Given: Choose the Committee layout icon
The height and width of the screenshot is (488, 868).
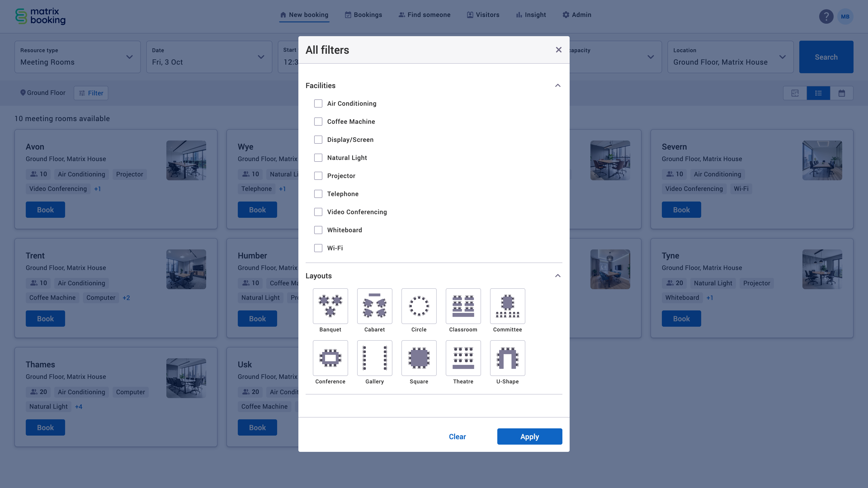Looking at the screenshot, I should pos(507,306).
